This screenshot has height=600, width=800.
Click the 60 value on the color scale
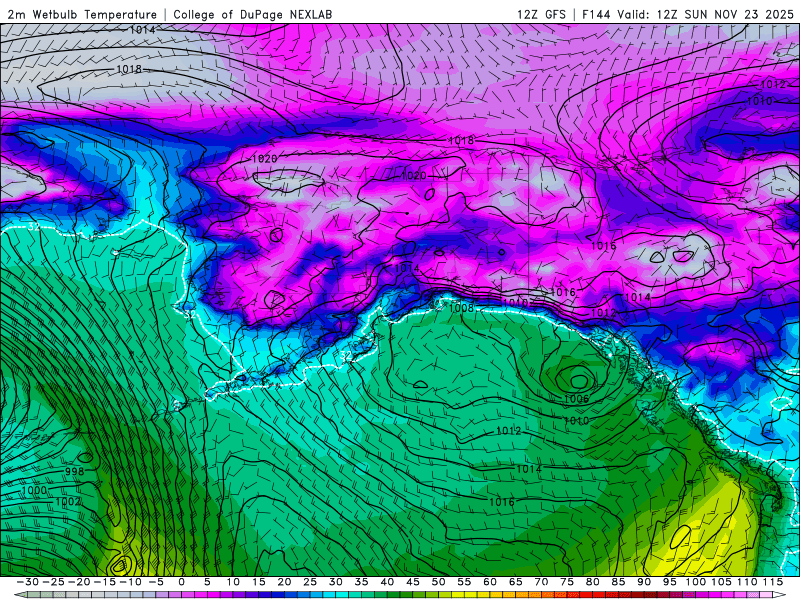(x=490, y=582)
